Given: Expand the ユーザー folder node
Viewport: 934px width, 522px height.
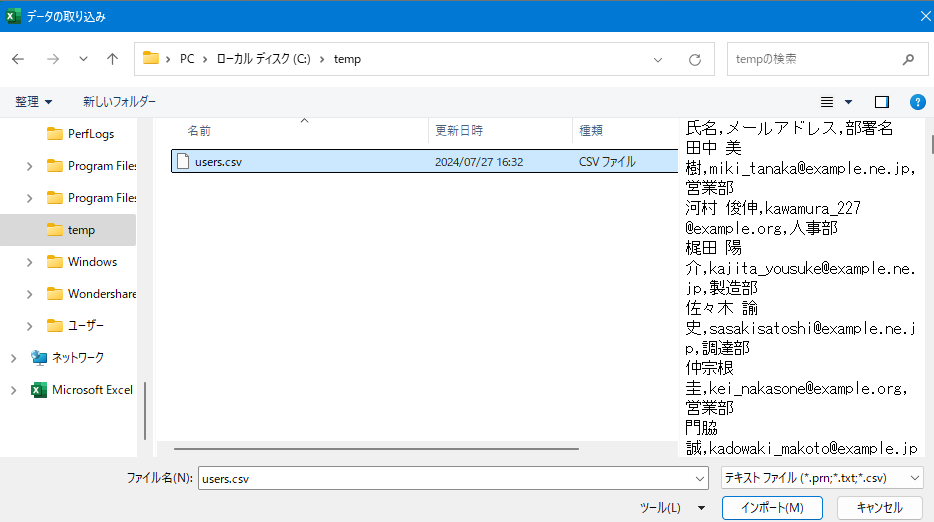Looking at the screenshot, I should pos(29,326).
